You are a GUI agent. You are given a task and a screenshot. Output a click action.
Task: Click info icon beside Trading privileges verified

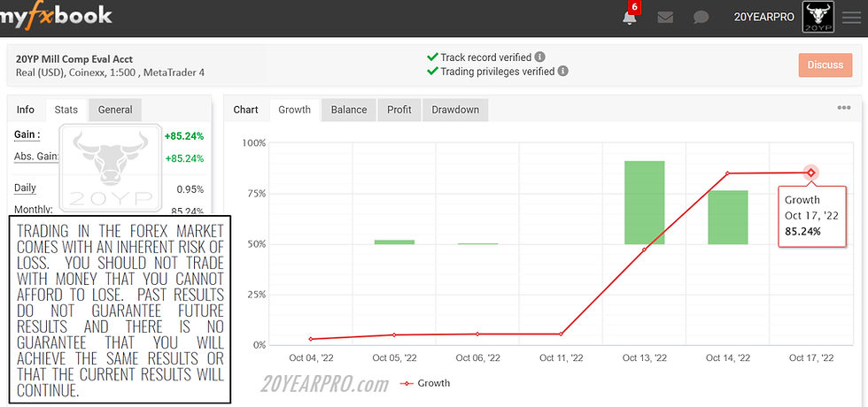pos(563,71)
